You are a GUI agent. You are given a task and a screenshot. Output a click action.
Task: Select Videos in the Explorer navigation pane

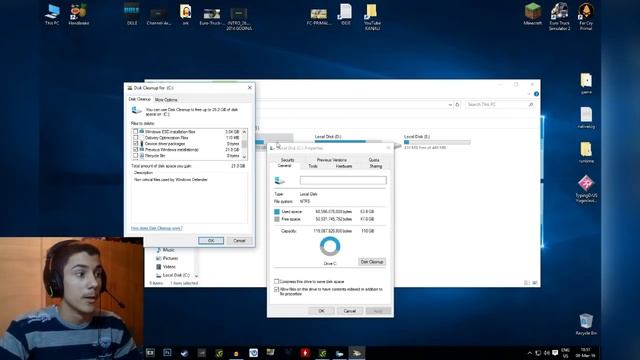[x=166, y=267]
